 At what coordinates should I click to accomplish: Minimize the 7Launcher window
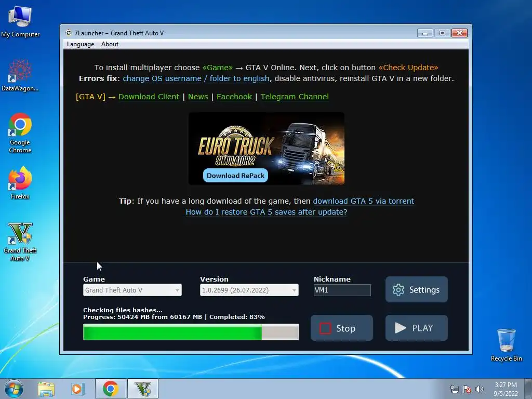[425, 33]
